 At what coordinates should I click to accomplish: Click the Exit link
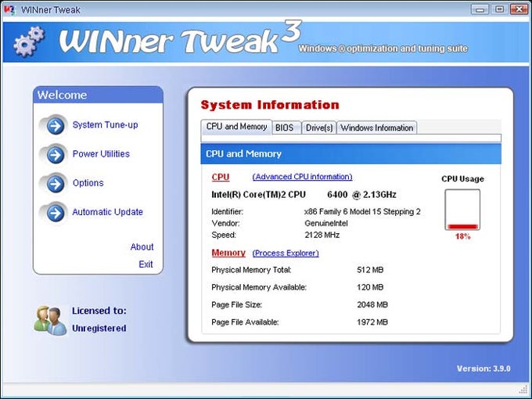[x=146, y=264]
